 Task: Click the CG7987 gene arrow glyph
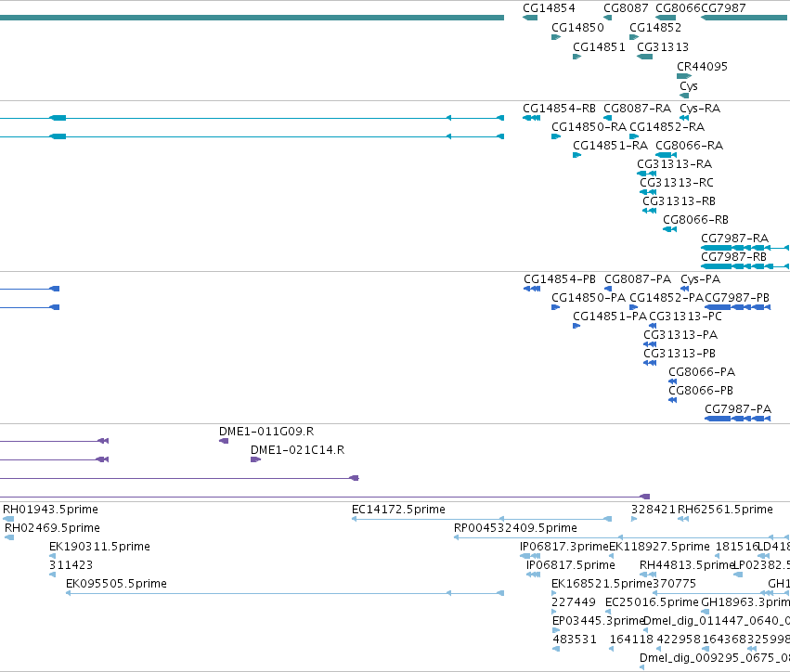[744, 19]
